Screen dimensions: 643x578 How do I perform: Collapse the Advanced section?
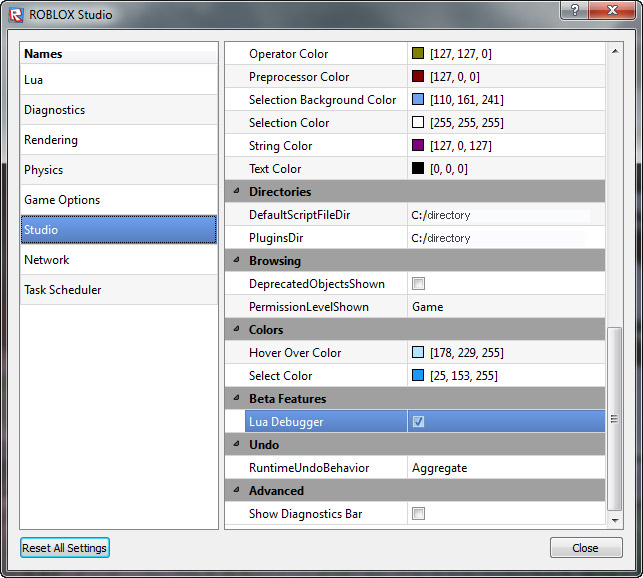[x=236, y=490]
